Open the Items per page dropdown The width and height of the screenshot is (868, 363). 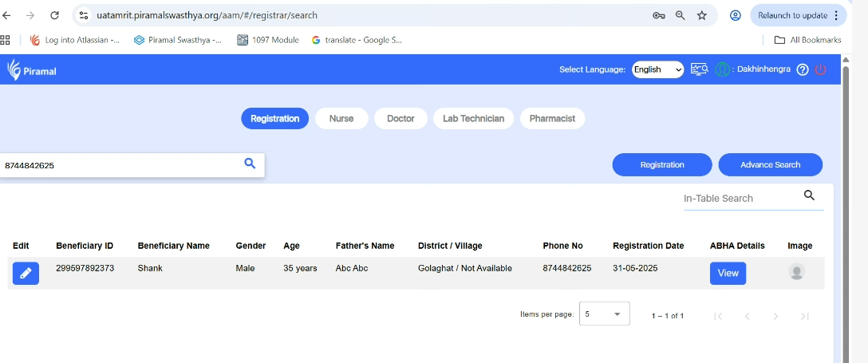click(604, 314)
